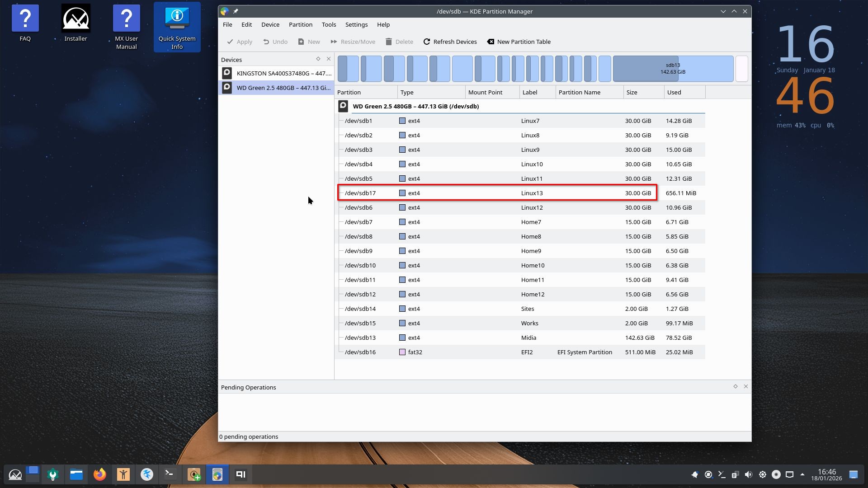Click the Undo toolbar icon
Image resolution: width=868 pixels, height=488 pixels.
(266, 42)
